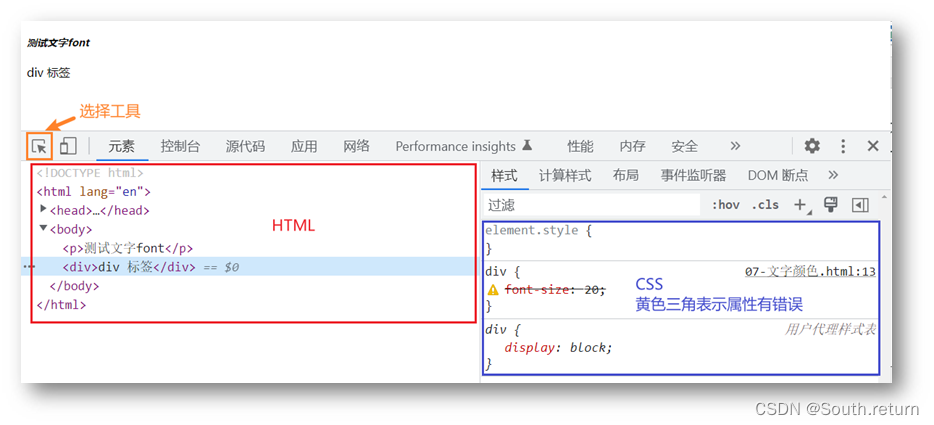Select the 样式 sidebar tab
Viewport: 934px width, 425px height.
(505, 176)
